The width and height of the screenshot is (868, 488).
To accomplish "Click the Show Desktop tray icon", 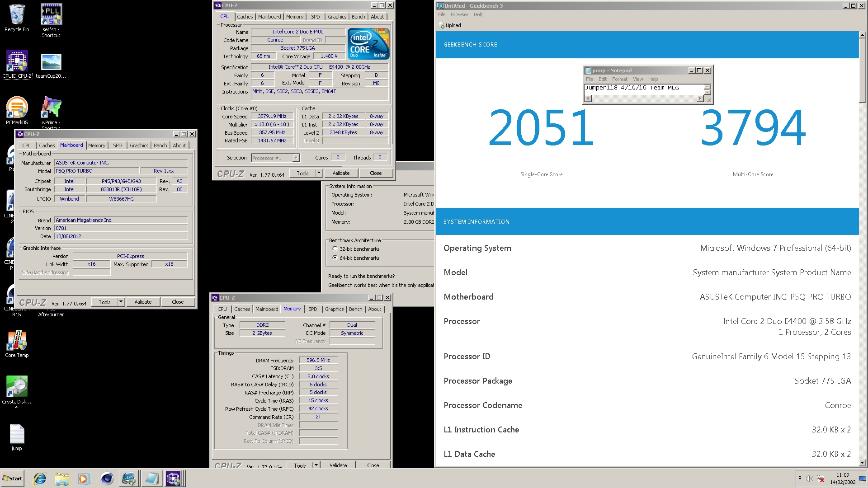I will coord(863,479).
